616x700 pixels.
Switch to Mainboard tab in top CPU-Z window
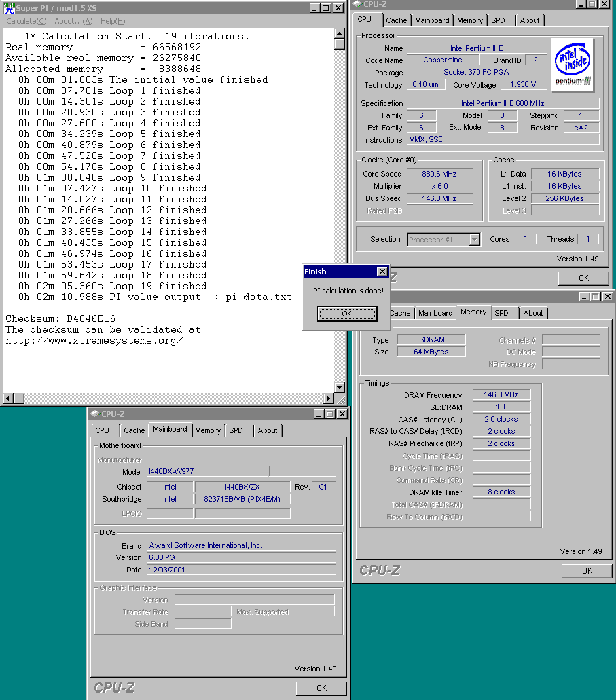click(432, 20)
